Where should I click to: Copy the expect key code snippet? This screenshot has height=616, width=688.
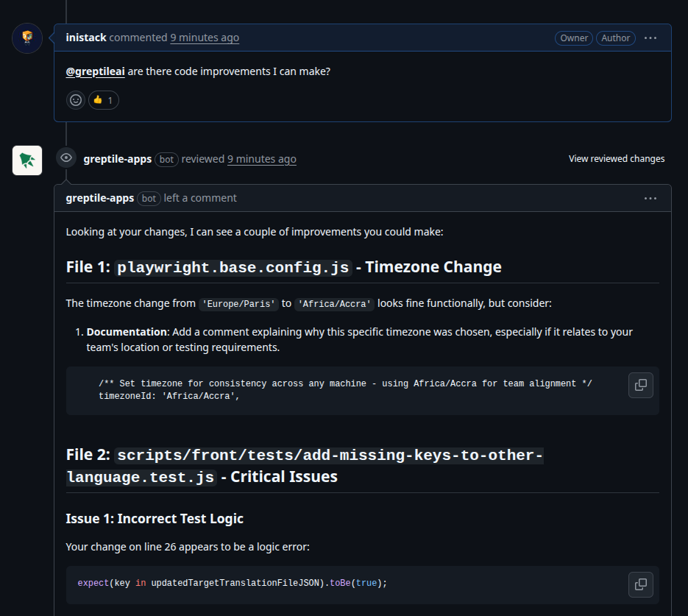click(641, 585)
